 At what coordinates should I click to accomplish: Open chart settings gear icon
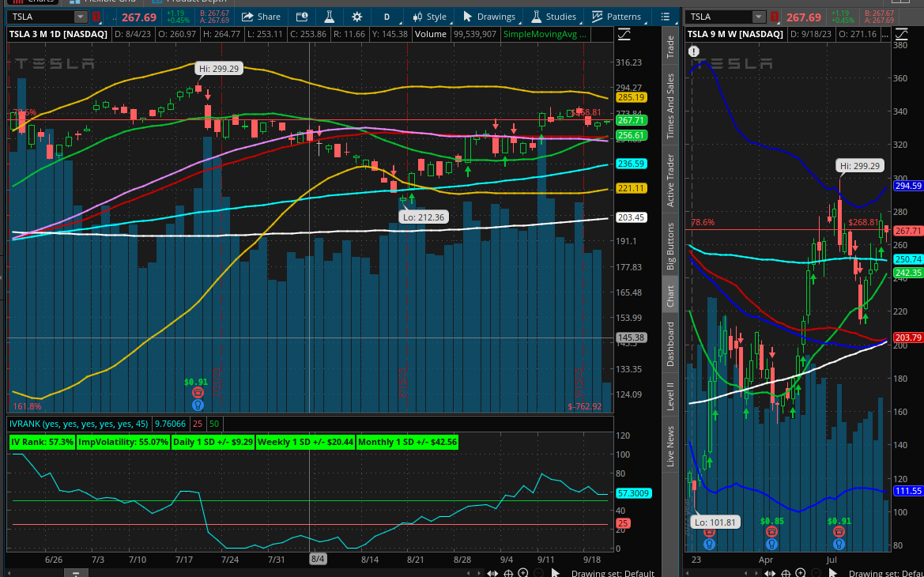357,17
